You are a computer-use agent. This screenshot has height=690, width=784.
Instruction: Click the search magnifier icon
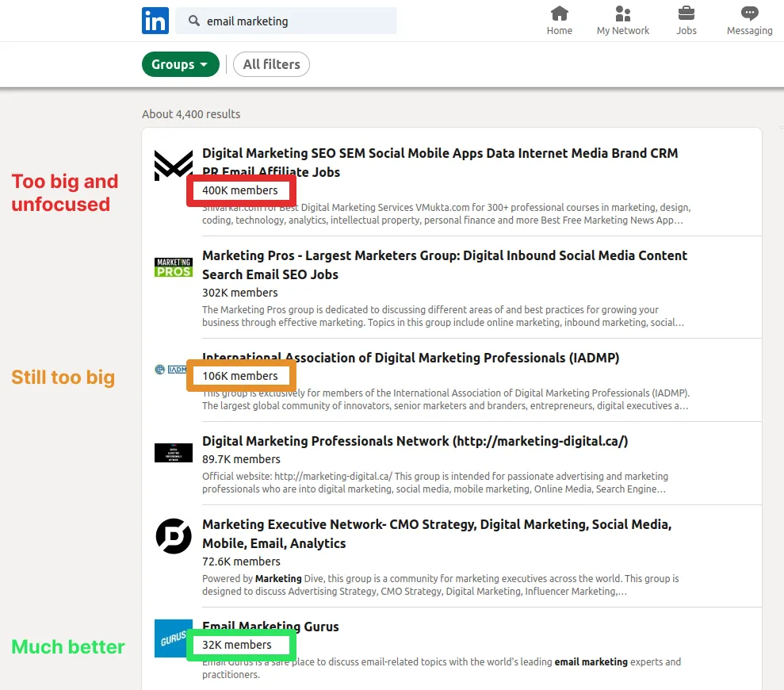pos(193,21)
